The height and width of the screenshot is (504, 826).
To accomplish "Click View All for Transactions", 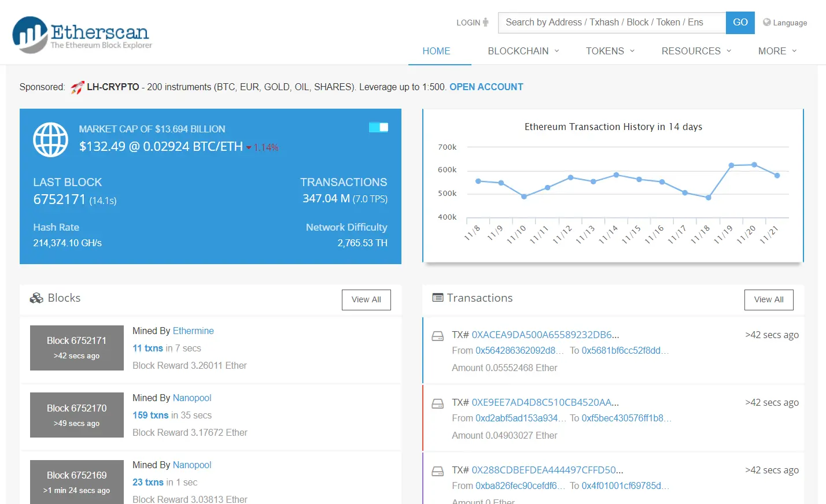I will tap(769, 299).
